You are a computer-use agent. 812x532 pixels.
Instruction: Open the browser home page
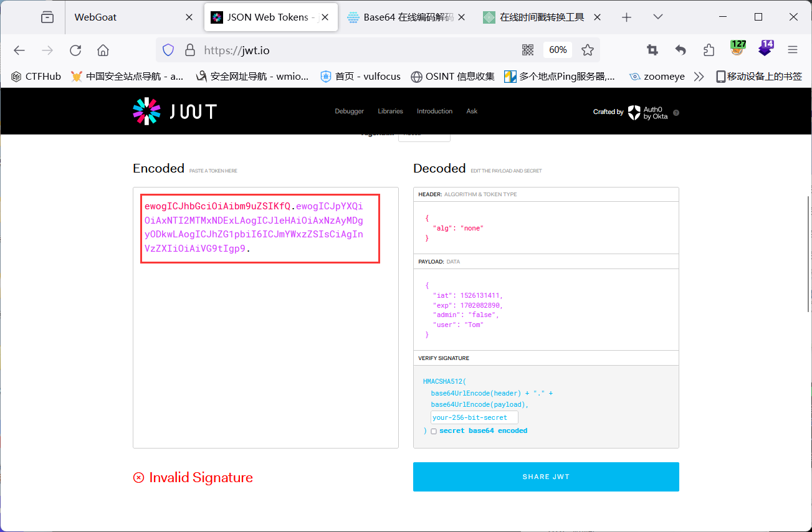coord(103,50)
